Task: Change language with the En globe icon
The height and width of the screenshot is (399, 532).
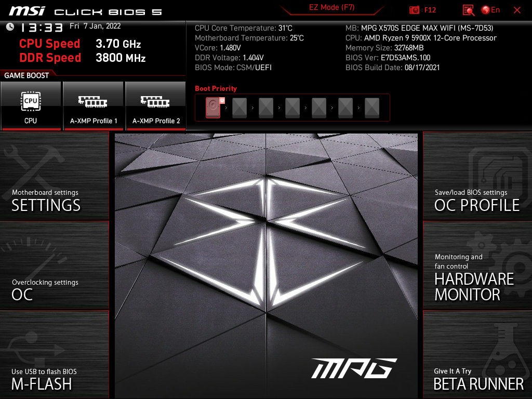Action: pyautogui.click(x=490, y=10)
